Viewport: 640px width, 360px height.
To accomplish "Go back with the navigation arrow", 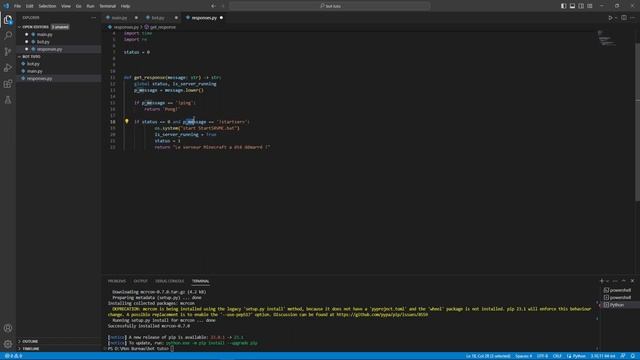I will coord(213,6).
